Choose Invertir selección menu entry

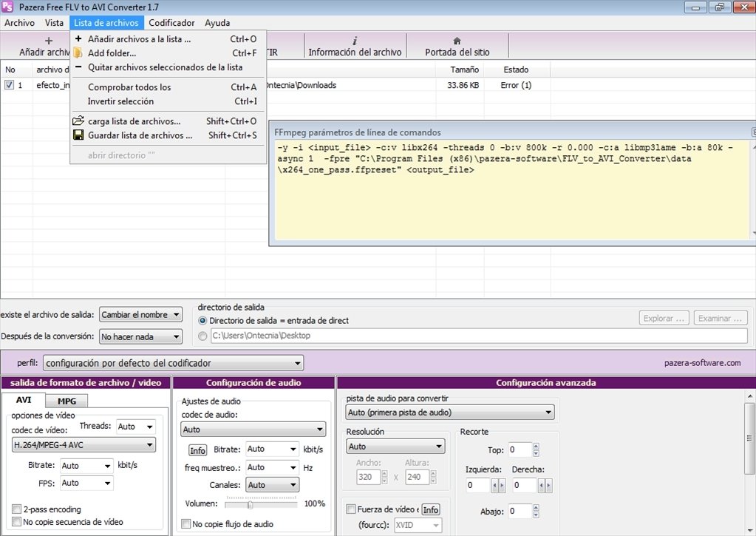[x=168, y=101]
